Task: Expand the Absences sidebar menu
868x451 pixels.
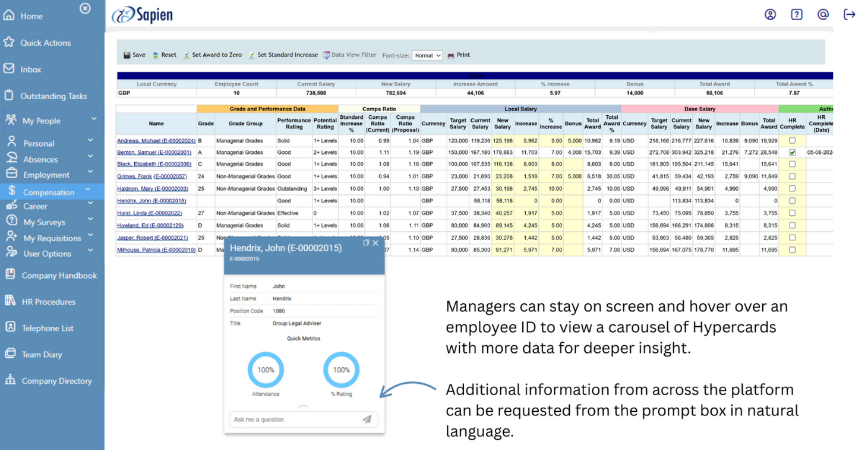Action: [x=90, y=156]
